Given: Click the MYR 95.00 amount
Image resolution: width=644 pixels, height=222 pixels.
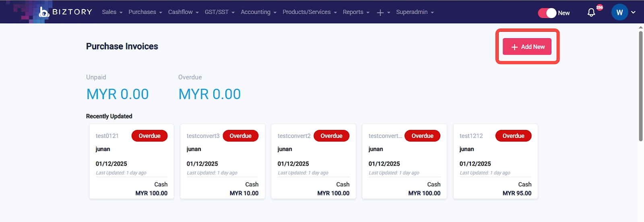Looking at the screenshot, I should click(517, 193).
